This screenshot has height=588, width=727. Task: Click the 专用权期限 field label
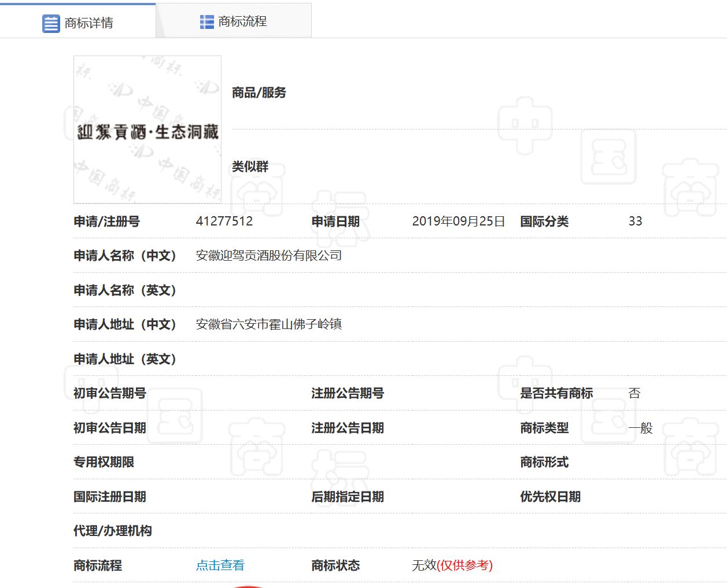click(x=104, y=462)
